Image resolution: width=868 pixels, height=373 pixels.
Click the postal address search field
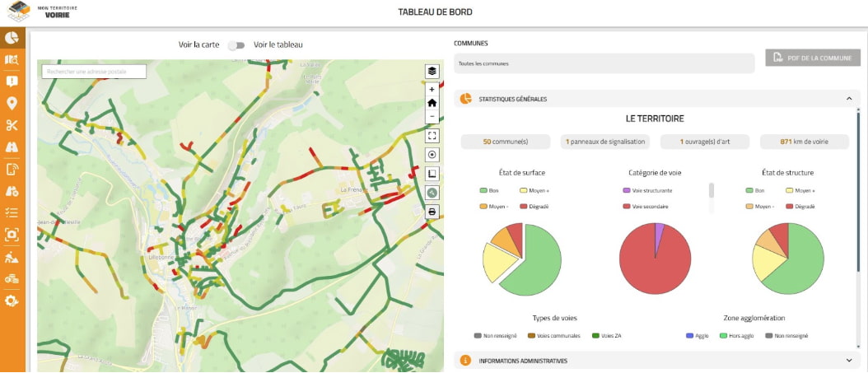94,72
